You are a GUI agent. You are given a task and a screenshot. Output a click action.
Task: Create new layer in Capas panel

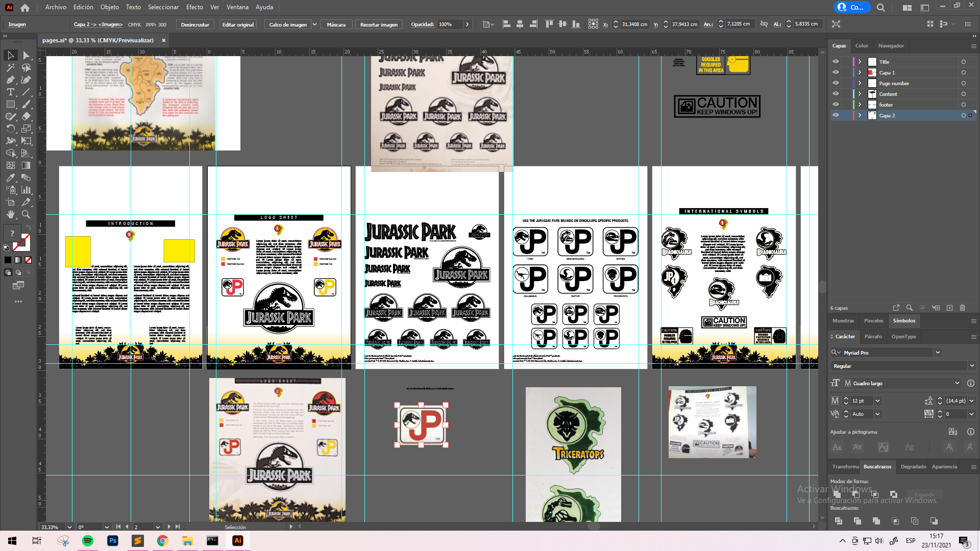coord(949,308)
